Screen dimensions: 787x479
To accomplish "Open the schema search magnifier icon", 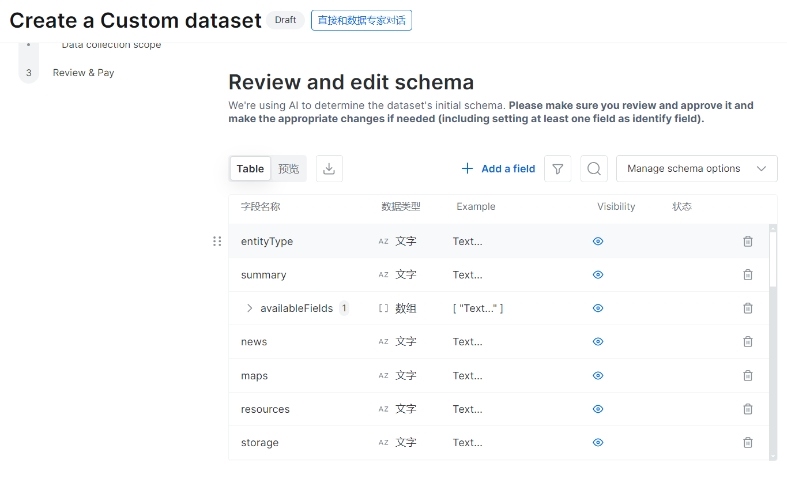I will tap(594, 169).
